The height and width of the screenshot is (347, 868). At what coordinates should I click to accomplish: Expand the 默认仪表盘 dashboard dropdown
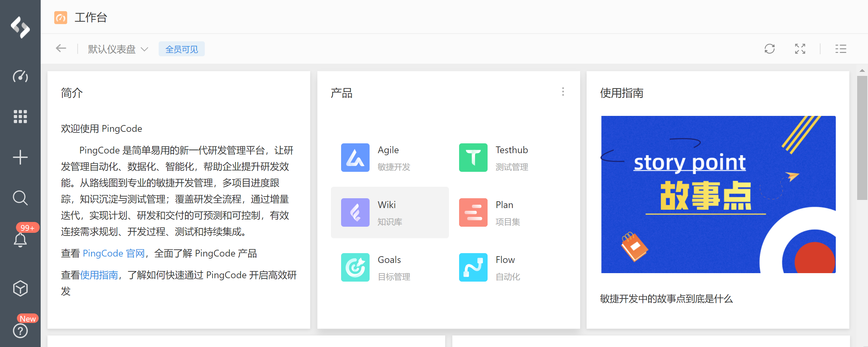118,49
